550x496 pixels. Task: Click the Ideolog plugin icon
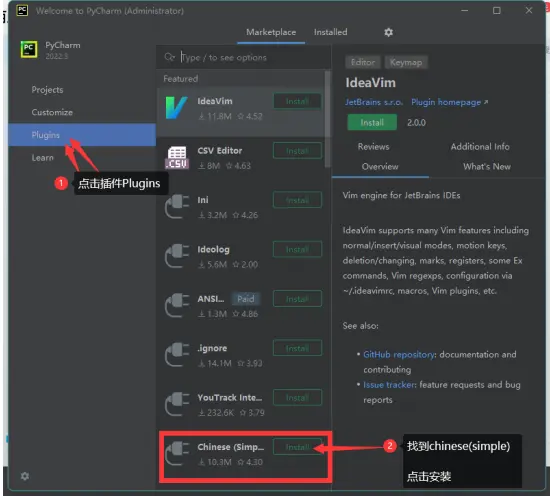click(177, 256)
